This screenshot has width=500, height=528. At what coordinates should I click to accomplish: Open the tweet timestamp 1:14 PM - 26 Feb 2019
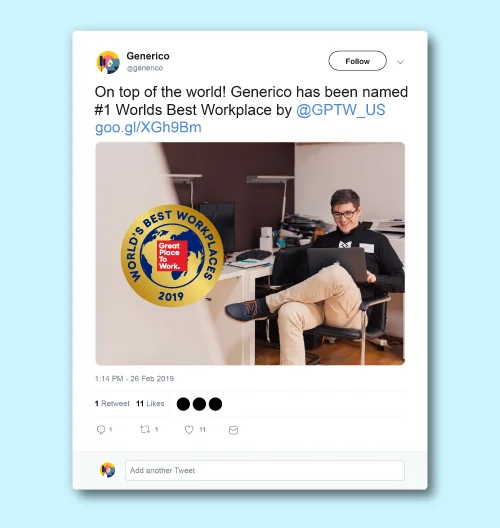coord(134,378)
